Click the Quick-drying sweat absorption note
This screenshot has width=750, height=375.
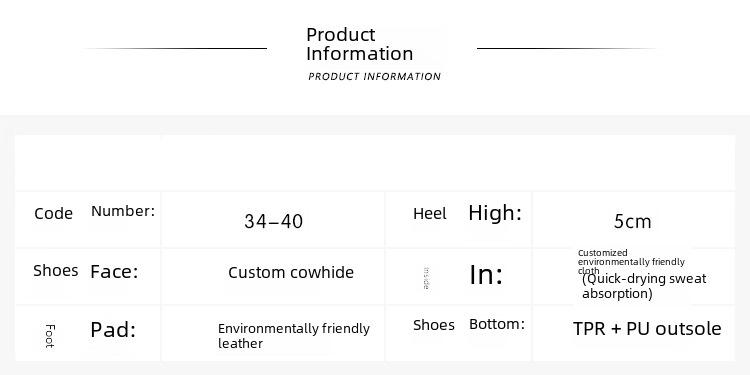(x=644, y=286)
